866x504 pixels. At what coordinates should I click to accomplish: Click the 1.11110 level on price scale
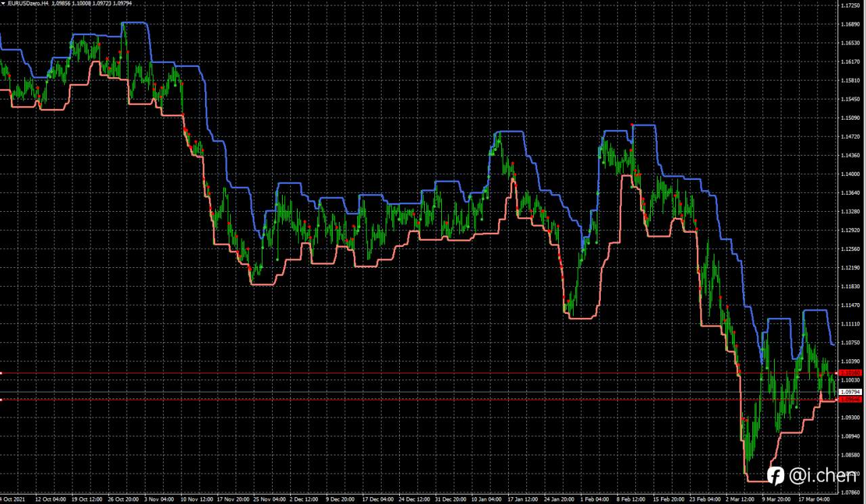pos(850,324)
